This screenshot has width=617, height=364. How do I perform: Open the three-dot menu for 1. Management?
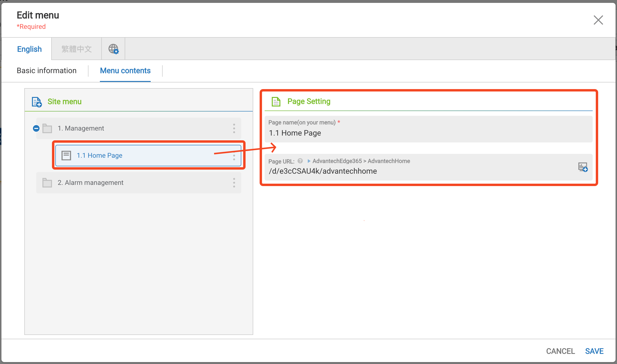234,128
